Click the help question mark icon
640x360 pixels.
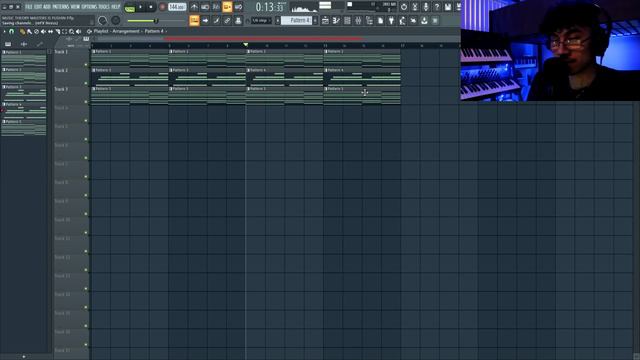437,7
